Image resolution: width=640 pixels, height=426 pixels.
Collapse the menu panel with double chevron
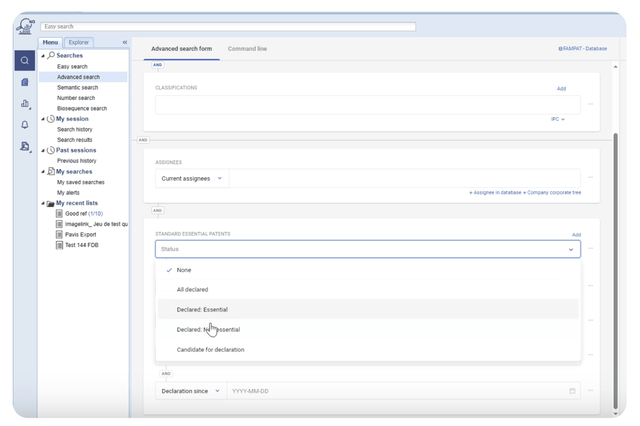point(125,42)
